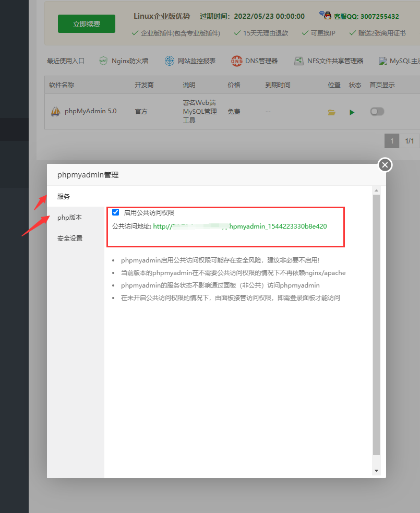Open the MySQL主从 plugin icon

click(383, 61)
